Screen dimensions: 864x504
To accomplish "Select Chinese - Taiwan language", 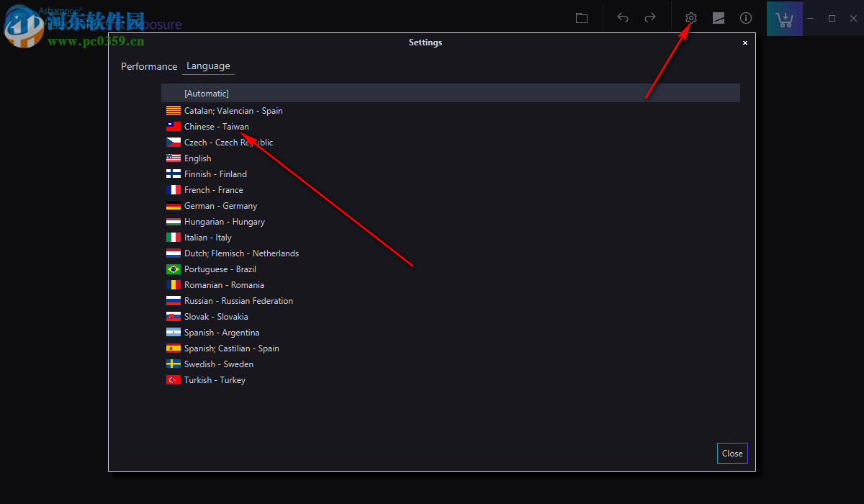I will [216, 126].
